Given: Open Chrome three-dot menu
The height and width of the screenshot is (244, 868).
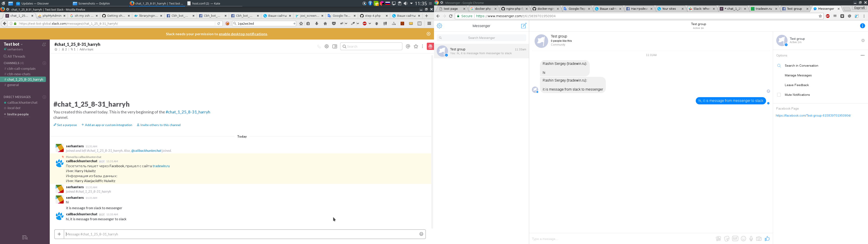Looking at the screenshot, I should click(x=864, y=16).
